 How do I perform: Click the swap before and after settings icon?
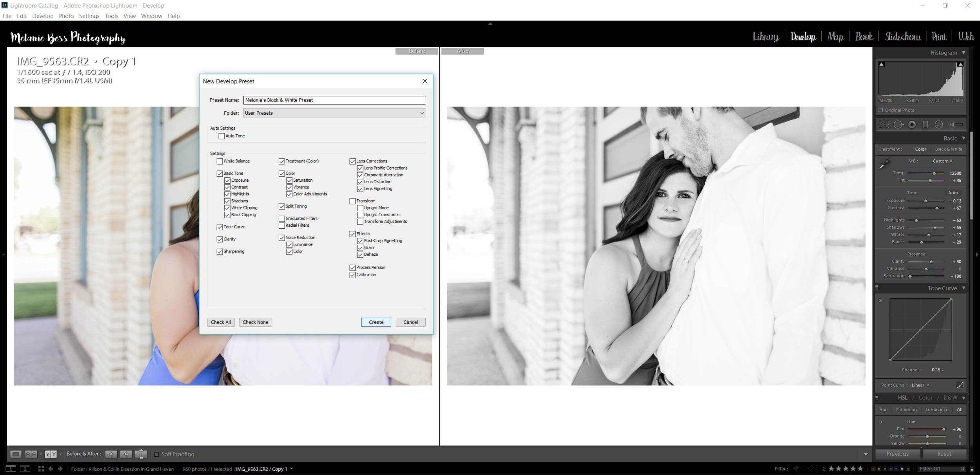coord(141,454)
